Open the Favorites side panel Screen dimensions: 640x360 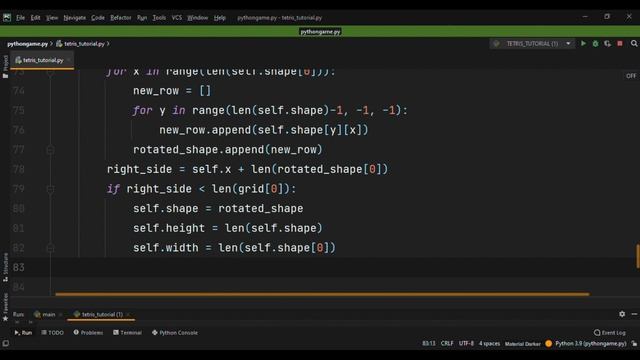(5, 307)
